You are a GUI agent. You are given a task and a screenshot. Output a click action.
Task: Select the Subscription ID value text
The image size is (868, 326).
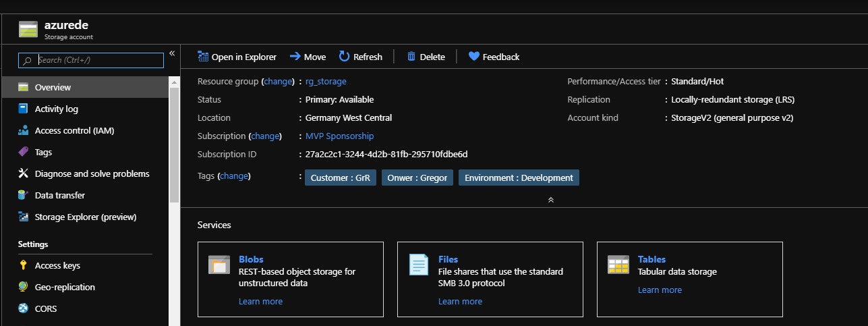coord(386,154)
